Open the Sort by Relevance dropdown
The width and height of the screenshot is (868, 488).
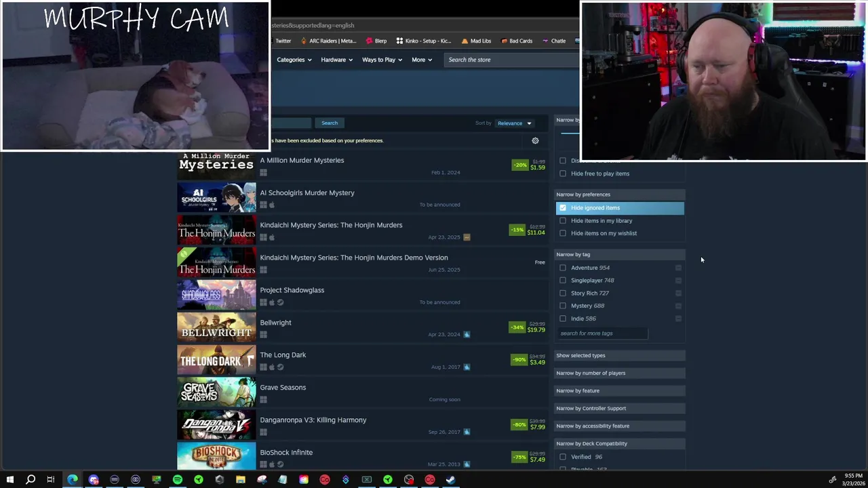pos(515,123)
